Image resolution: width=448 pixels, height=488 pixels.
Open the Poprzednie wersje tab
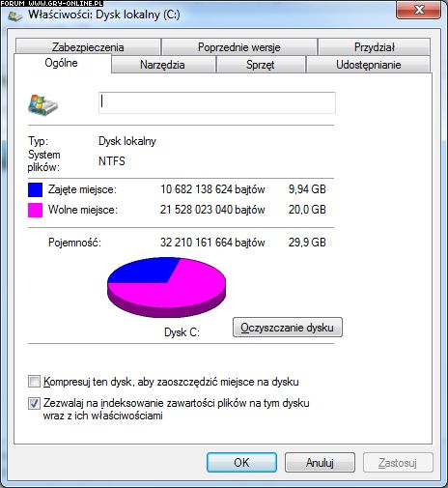click(239, 47)
